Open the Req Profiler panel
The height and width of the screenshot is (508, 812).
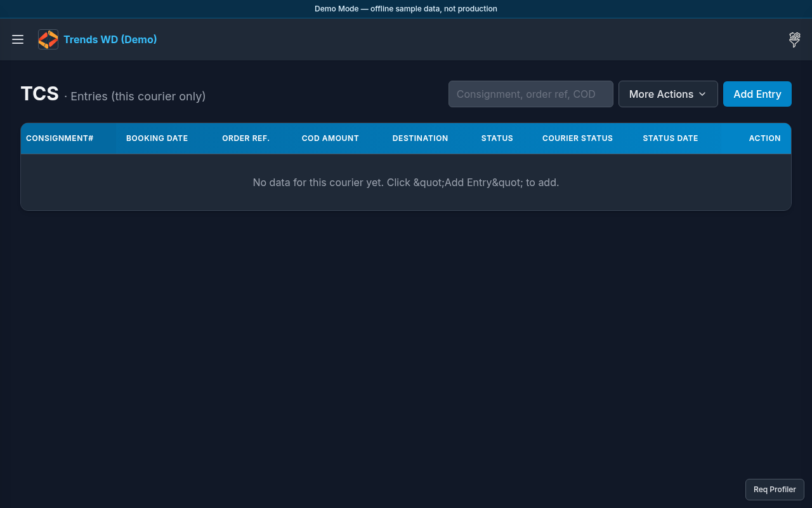click(775, 490)
